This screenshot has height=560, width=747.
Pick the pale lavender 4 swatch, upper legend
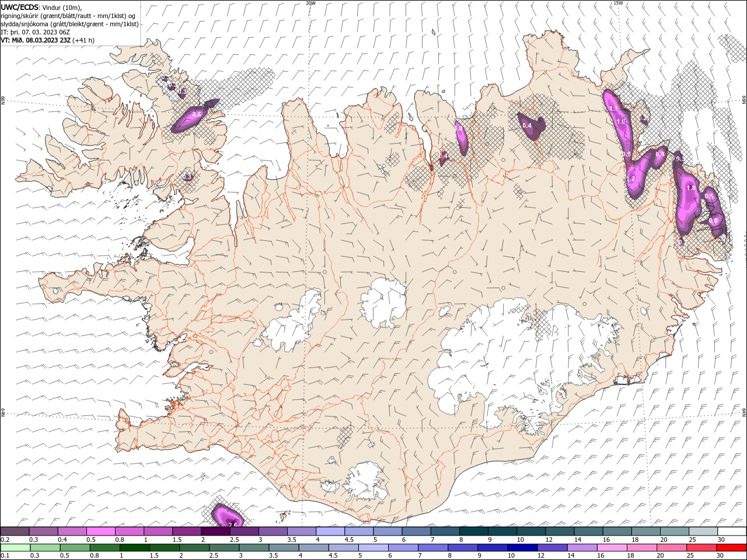tap(330, 531)
